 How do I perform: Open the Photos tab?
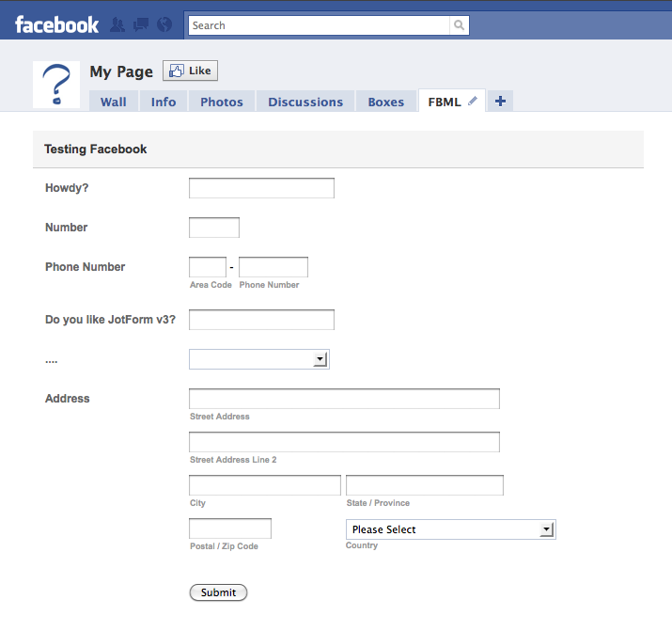coord(222,102)
